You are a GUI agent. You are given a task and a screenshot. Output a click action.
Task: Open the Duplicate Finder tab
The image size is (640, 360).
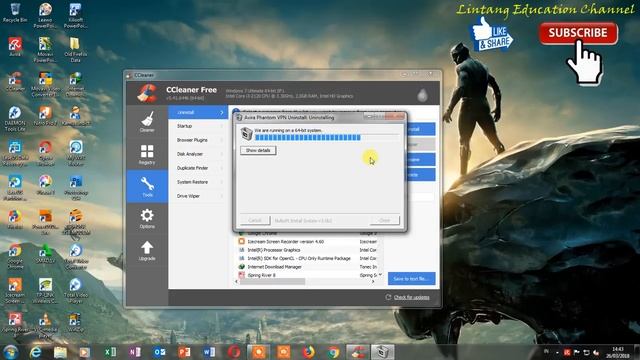point(198,168)
